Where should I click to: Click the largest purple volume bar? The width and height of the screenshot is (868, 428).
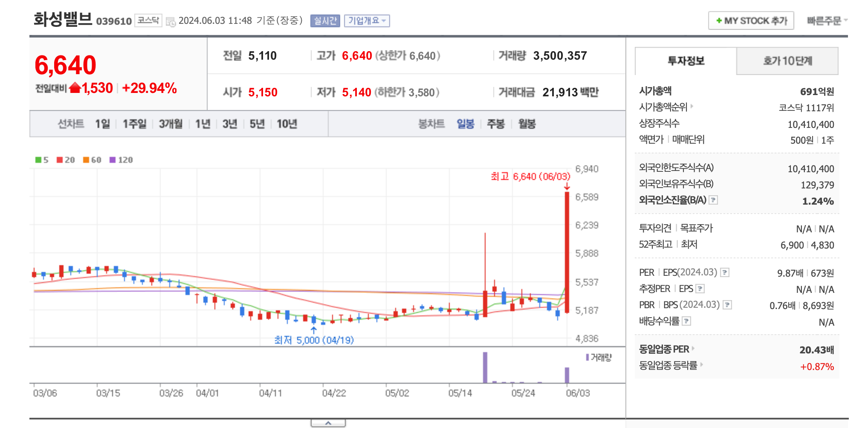[x=485, y=367]
